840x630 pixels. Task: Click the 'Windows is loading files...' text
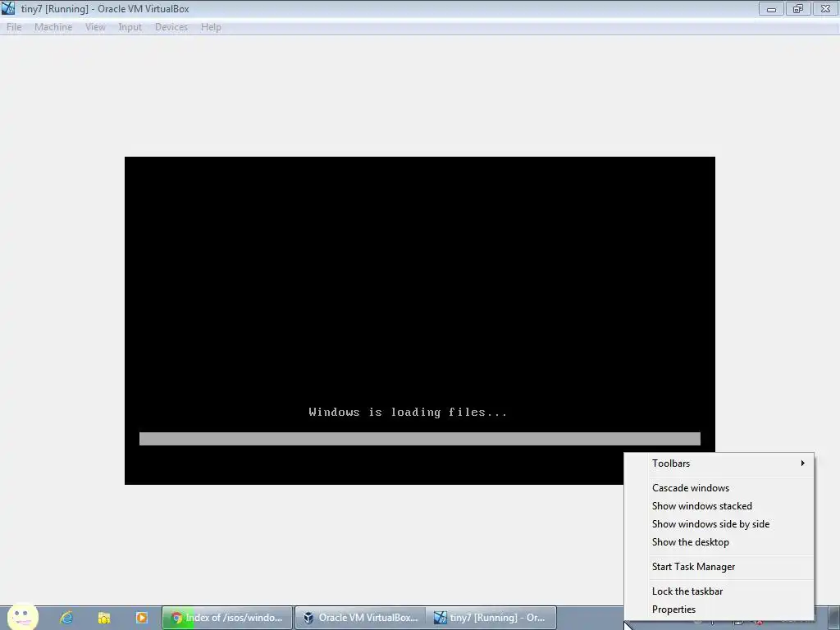pos(408,412)
